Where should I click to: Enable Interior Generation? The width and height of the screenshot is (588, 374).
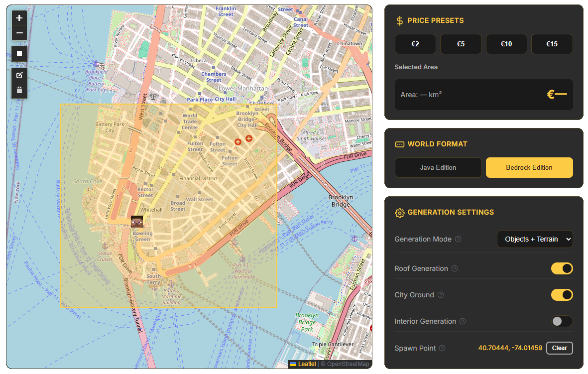point(562,321)
